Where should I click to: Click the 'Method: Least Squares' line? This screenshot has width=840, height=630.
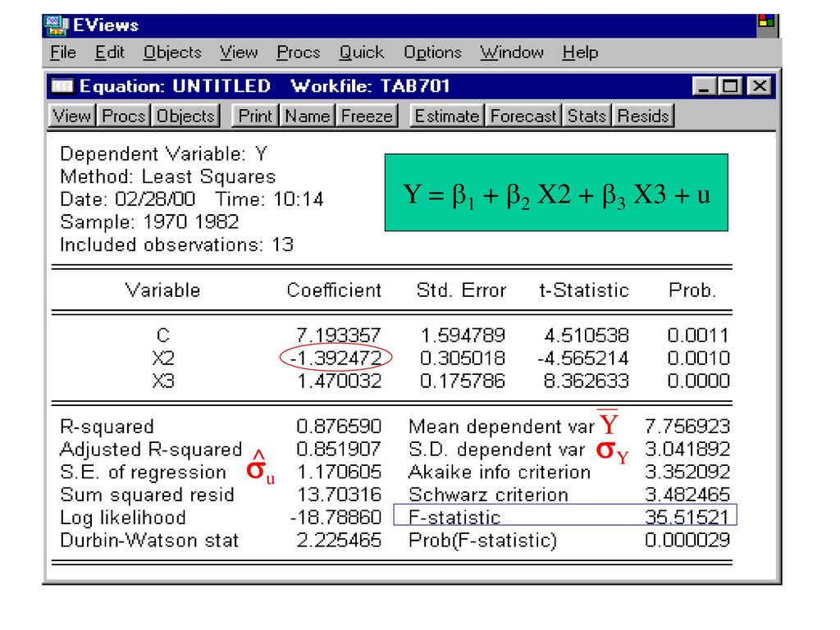[167, 176]
